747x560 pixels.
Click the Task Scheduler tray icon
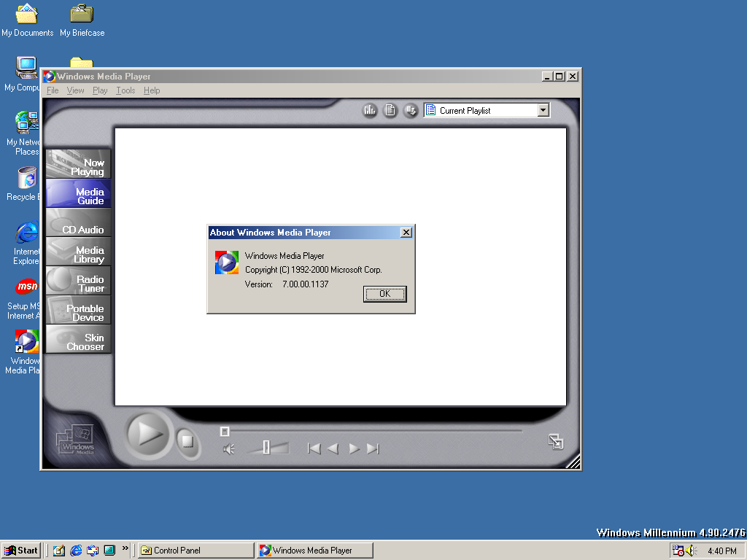point(678,551)
